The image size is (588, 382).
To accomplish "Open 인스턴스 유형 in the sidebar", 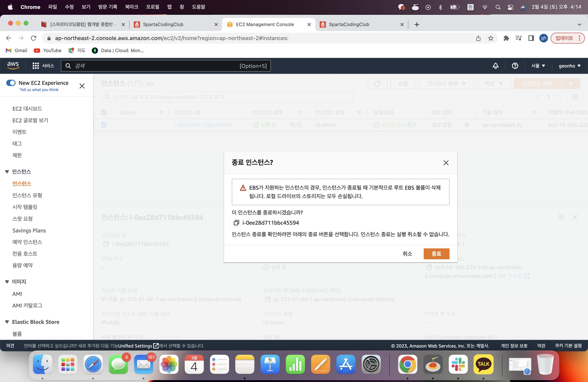I will click(x=27, y=195).
